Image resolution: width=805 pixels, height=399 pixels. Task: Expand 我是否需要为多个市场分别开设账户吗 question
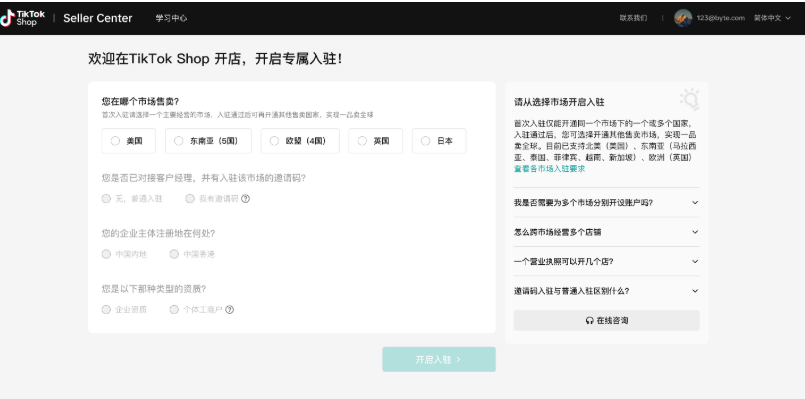click(606, 202)
